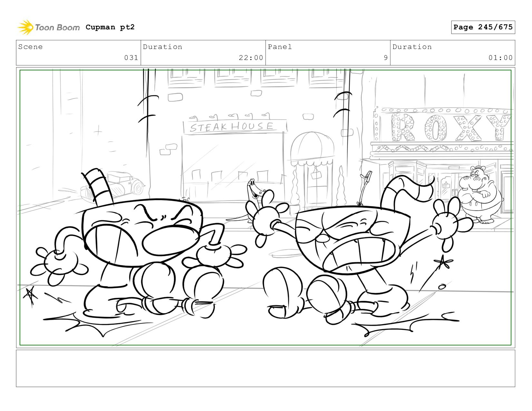Click the scene number '031'

coord(131,58)
